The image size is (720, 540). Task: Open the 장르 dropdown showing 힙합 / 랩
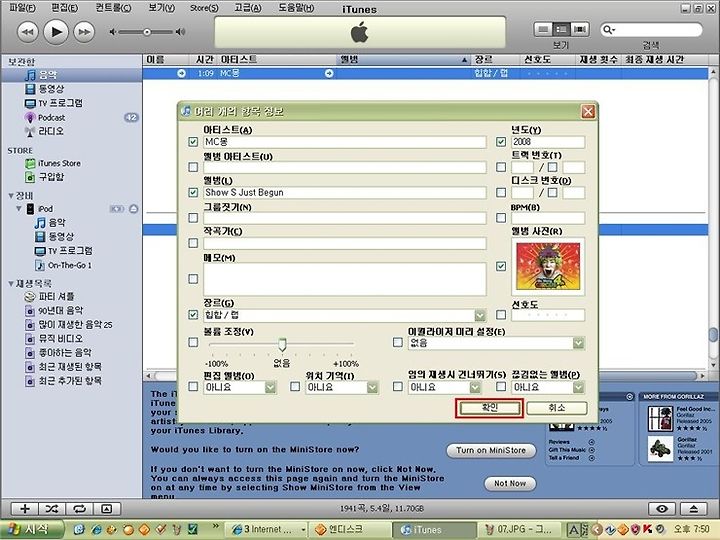tap(480, 315)
